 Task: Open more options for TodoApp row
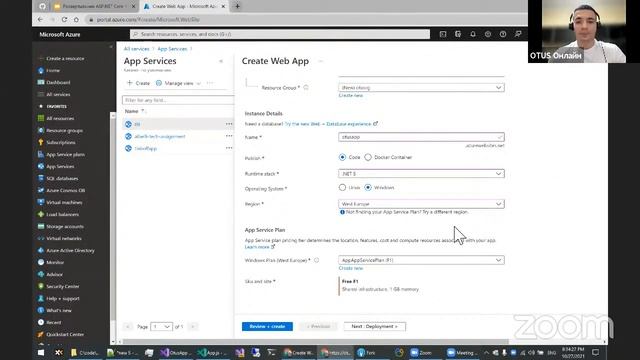(229, 148)
